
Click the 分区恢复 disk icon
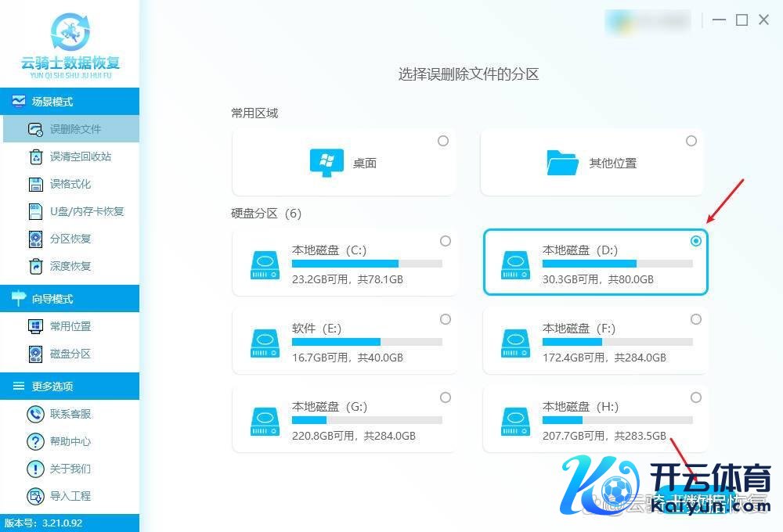point(35,239)
